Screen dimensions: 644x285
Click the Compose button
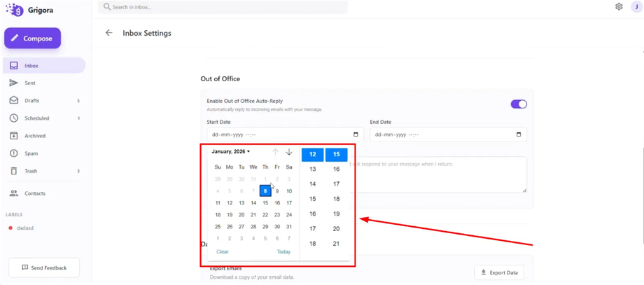point(33,39)
